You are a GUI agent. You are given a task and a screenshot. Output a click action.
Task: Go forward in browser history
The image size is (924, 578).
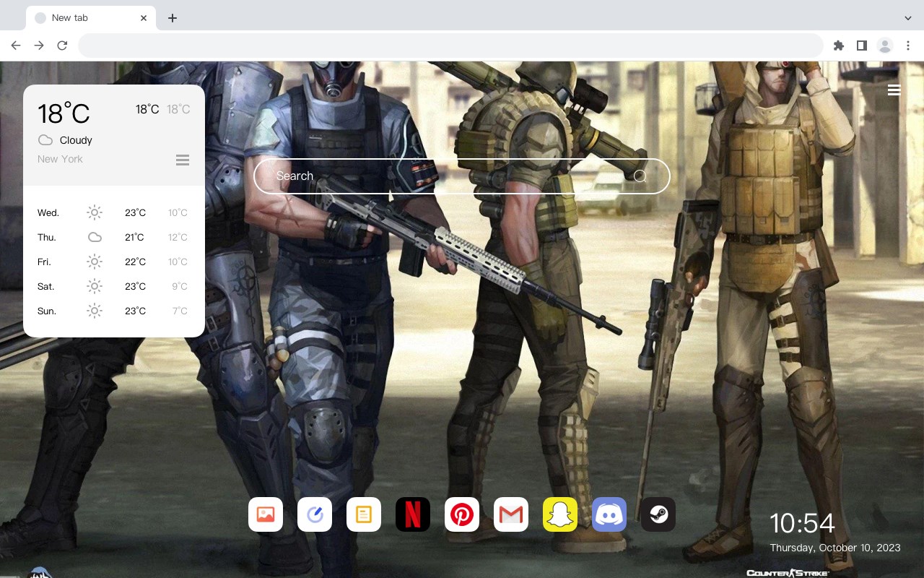(x=39, y=46)
